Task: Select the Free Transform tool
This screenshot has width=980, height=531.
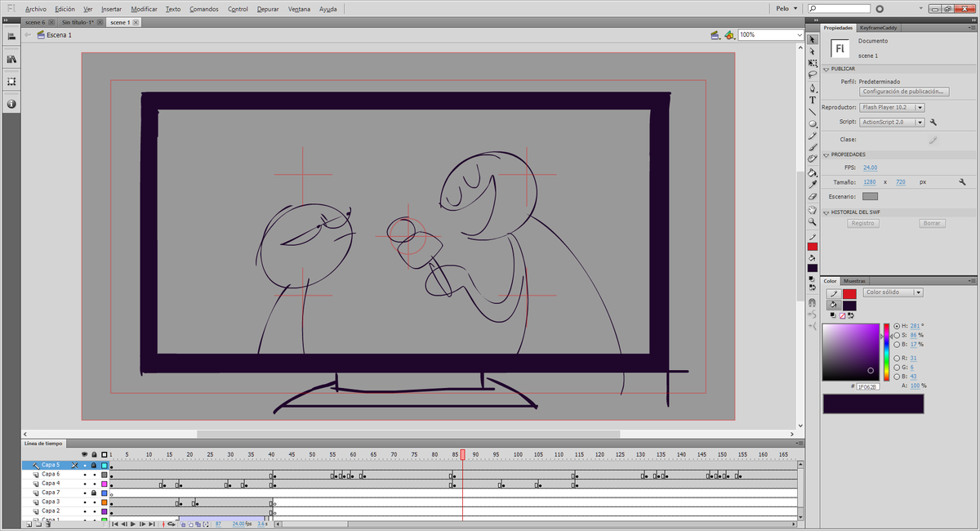Action: 812,63
